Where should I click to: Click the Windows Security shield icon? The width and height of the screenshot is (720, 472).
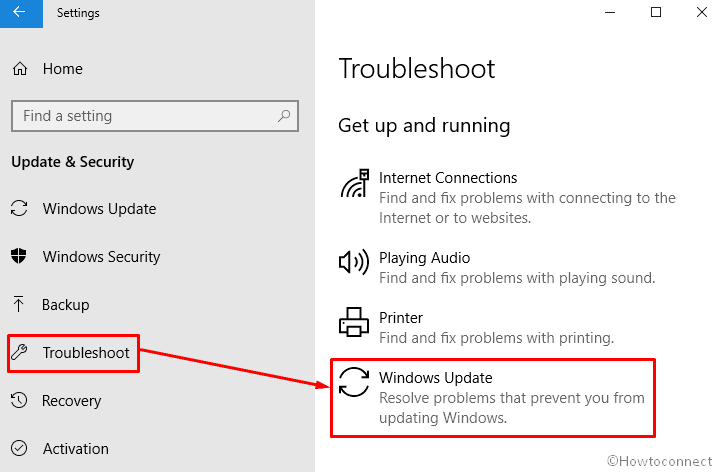(19, 256)
